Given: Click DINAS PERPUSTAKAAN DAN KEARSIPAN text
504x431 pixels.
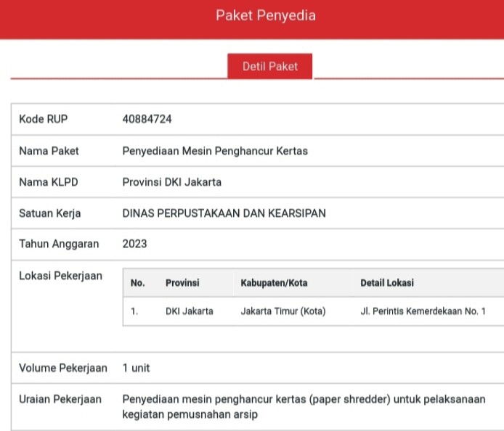Looking at the screenshot, I should click(x=224, y=213).
